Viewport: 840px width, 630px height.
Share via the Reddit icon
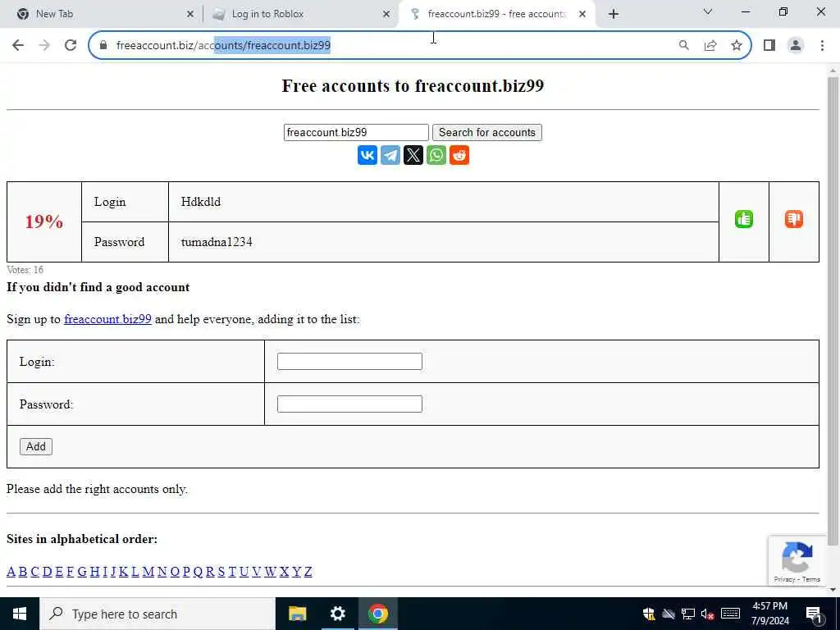click(459, 155)
